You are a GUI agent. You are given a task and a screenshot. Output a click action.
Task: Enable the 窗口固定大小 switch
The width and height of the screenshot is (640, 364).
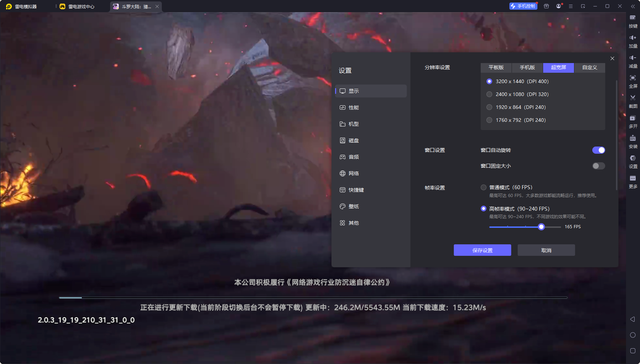click(x=598, y=166)
